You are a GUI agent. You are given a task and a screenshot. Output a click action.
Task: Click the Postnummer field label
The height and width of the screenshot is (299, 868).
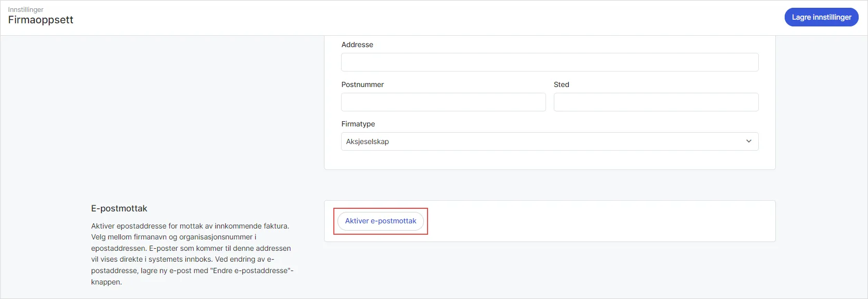(x=362, y=84)
